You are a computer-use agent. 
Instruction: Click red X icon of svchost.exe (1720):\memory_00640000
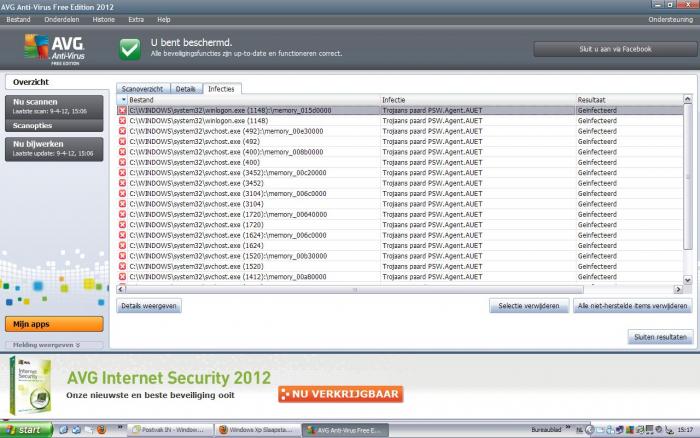pos(122,214)
